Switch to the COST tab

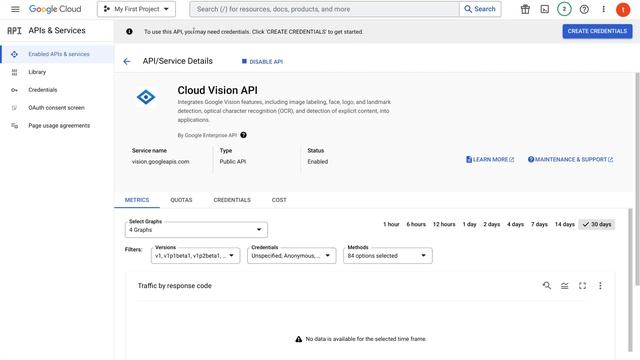(x=279, y=200)
